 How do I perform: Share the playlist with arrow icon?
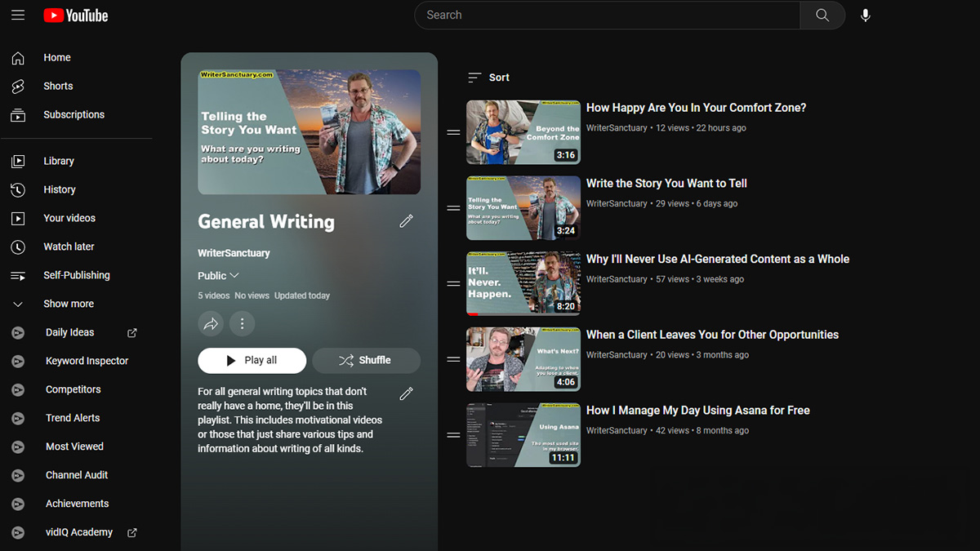pos(211,324)
